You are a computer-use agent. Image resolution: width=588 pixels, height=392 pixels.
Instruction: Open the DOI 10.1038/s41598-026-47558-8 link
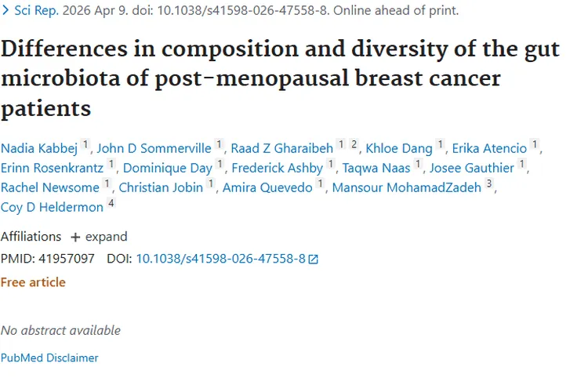[x=220, y=259]
